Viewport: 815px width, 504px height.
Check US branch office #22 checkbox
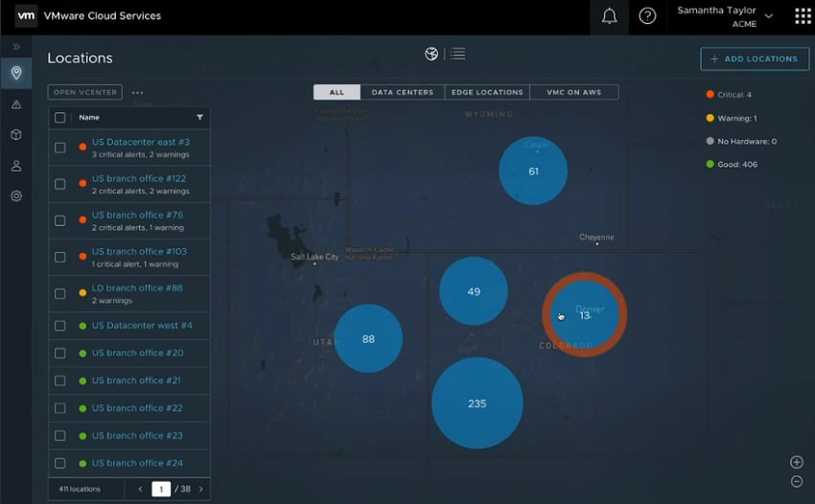coord(60,408)
